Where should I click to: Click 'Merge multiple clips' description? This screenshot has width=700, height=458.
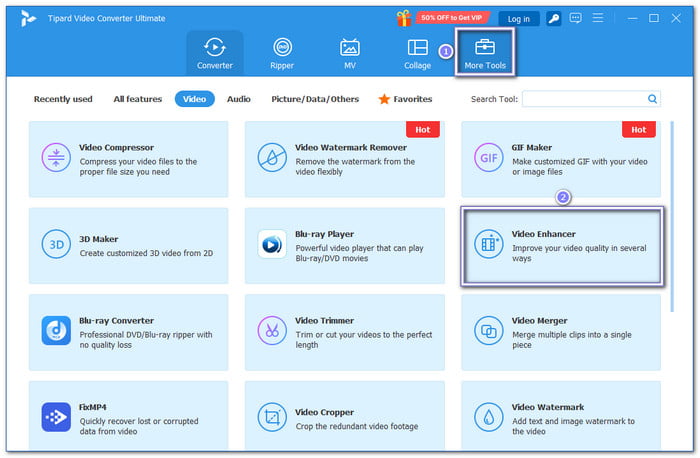pos(571,340)
